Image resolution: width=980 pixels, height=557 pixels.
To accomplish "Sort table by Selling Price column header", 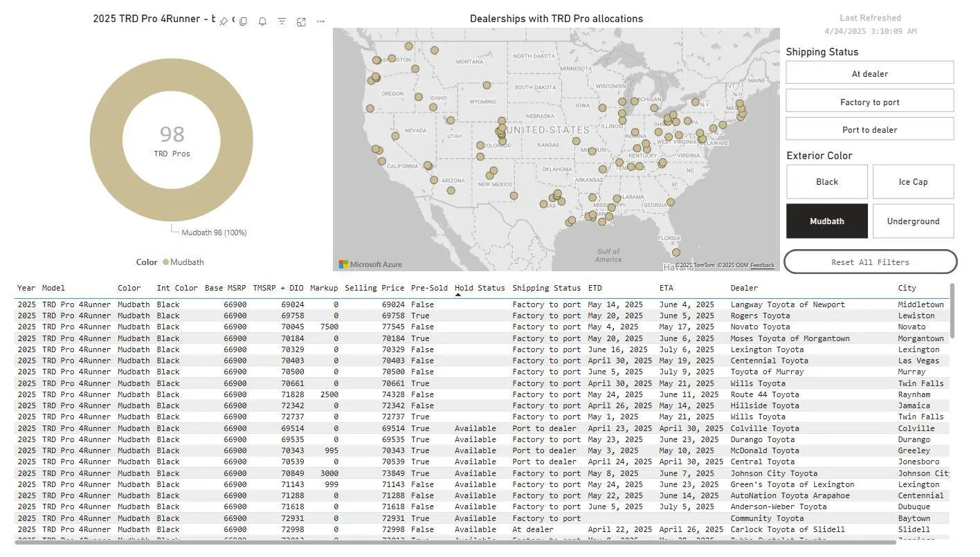I will [x=374, y=288].
